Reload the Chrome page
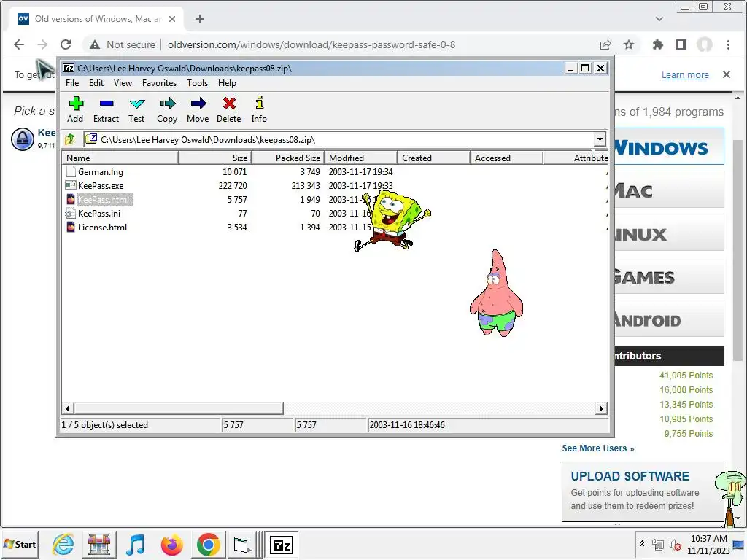Viewport: 747px width, 560px height. [66, 44]
